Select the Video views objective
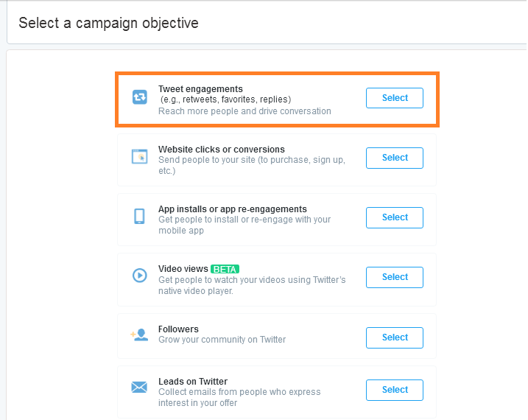This screenshot has height=420, width=528. pyautogui.click(x=395, y=277)
